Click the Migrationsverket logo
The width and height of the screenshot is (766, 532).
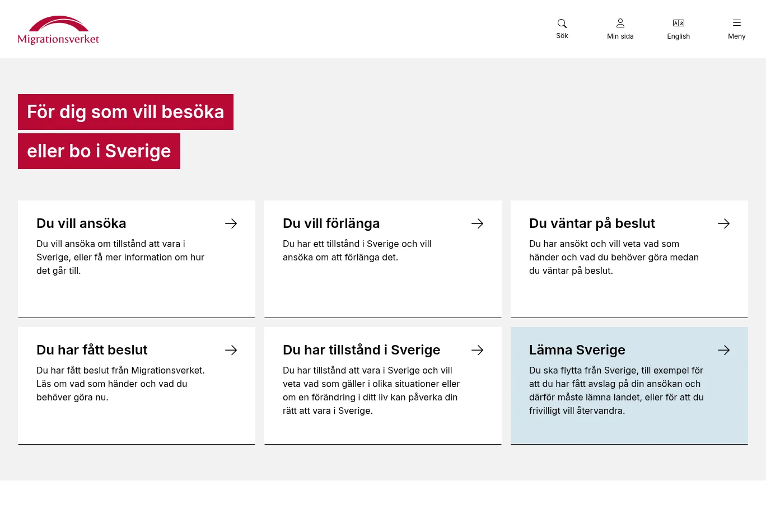[58, 30]
